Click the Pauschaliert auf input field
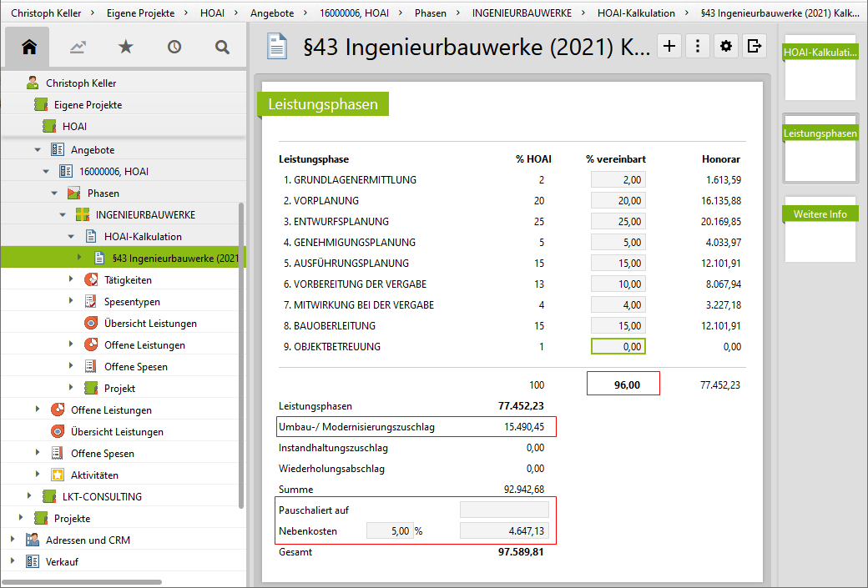The height and width of the screenshot is (588, 868). point(504,510)
